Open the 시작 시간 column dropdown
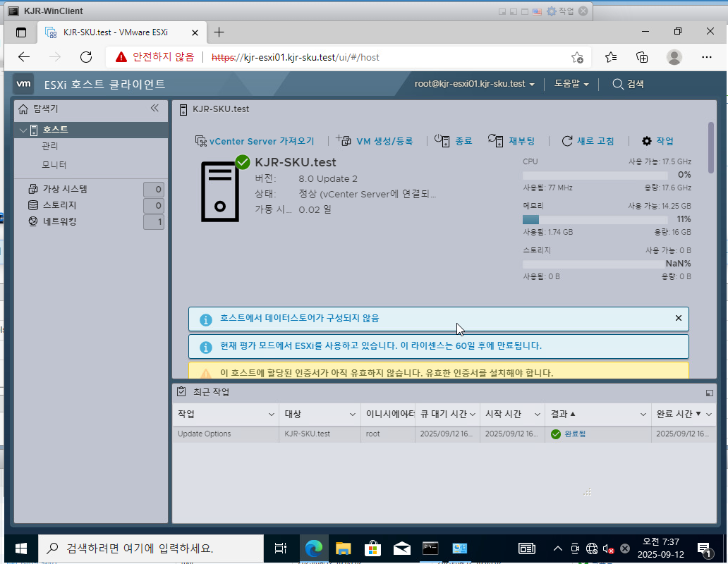 click(x=537, y=415)
